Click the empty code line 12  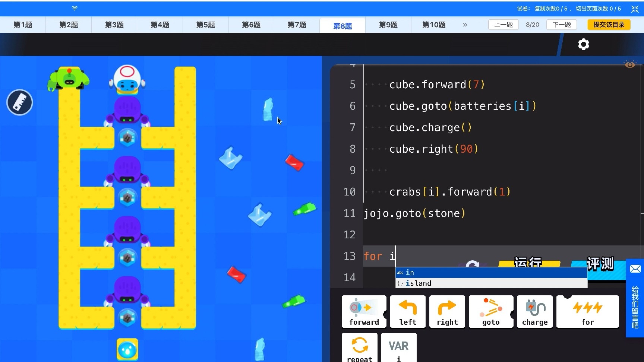503,235
